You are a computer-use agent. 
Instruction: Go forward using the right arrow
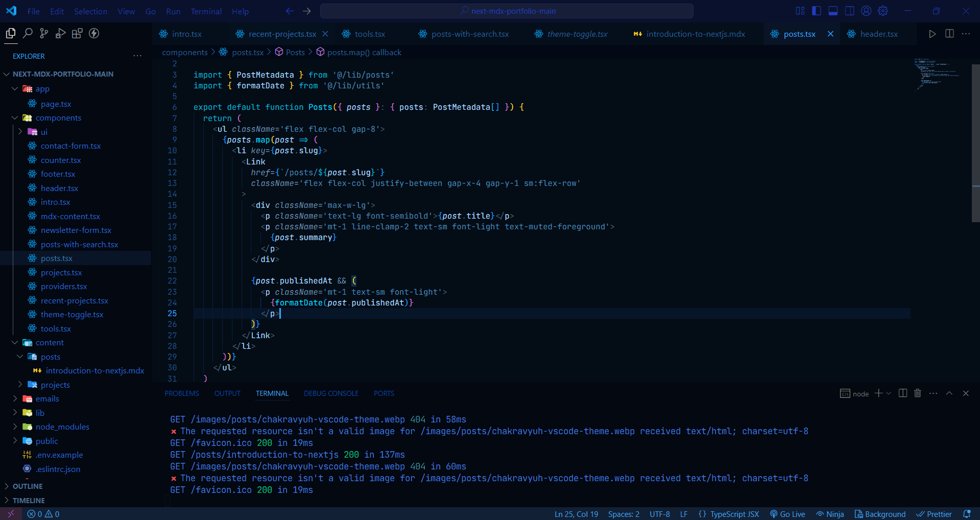click(x=306, y=11)
